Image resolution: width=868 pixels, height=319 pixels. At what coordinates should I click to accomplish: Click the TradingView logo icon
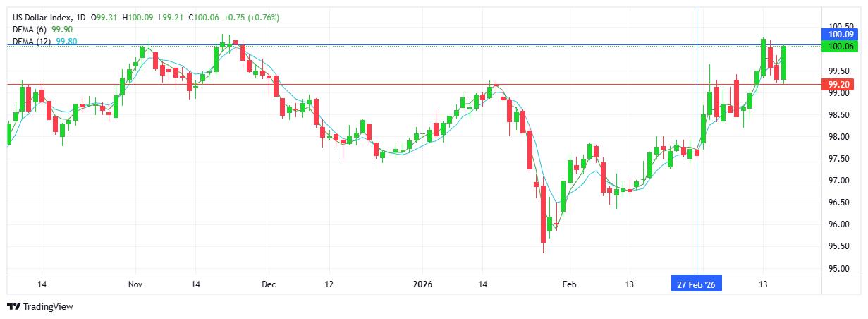coord(13,307)
